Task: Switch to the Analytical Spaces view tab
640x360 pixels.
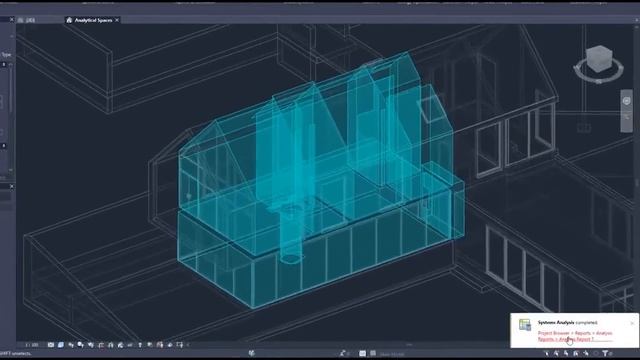Action: (93, 20)
